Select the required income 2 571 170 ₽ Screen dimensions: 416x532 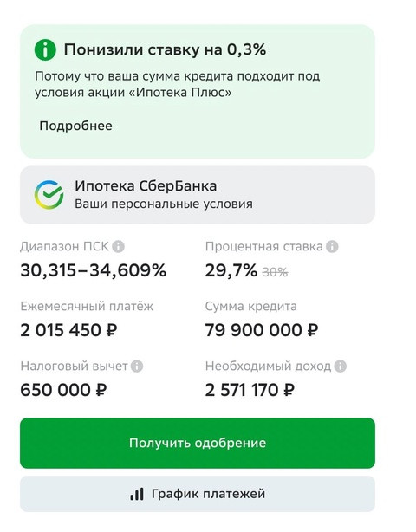(x=250, y=390)
